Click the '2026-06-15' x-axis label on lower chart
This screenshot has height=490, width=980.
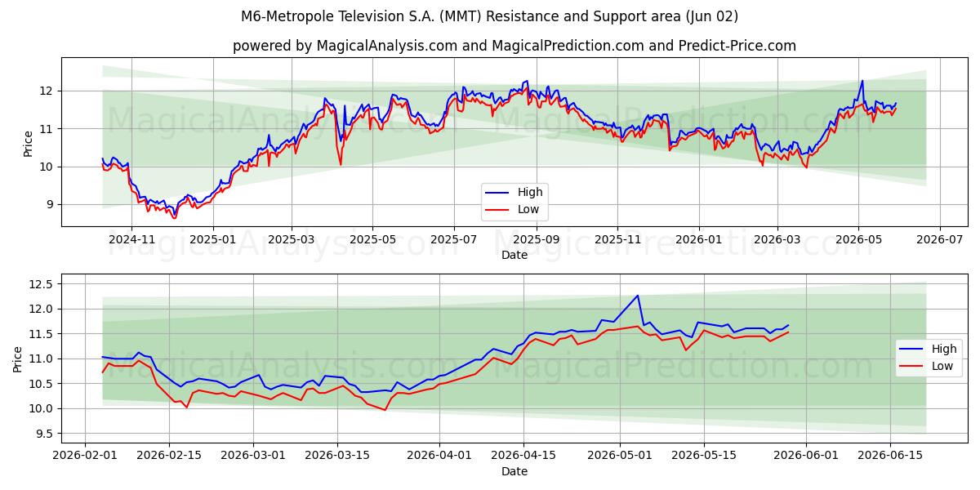coord(890,455)
